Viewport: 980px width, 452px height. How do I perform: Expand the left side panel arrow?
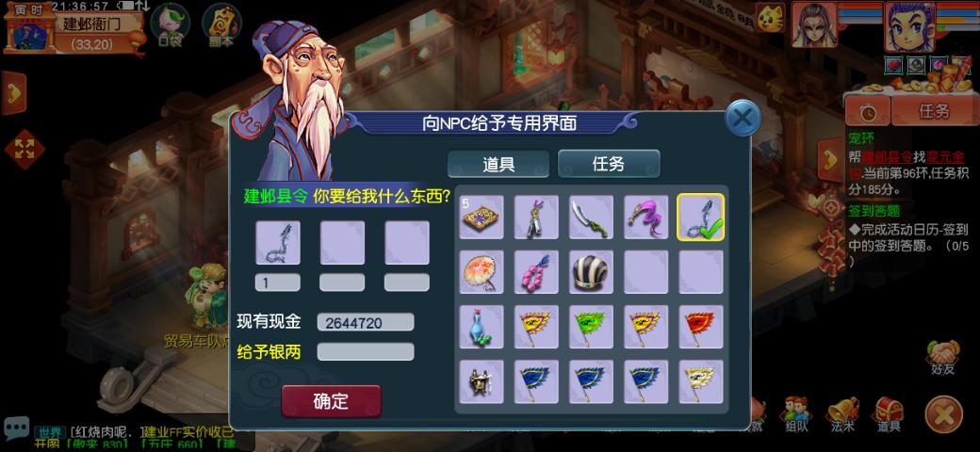pyautogui.click(x=13, y=93)
